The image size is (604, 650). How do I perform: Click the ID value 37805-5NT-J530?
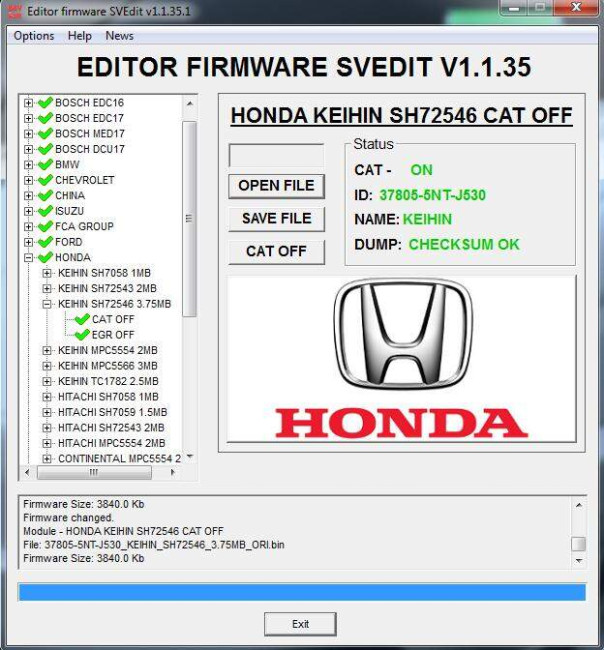(x=433, y=195)
